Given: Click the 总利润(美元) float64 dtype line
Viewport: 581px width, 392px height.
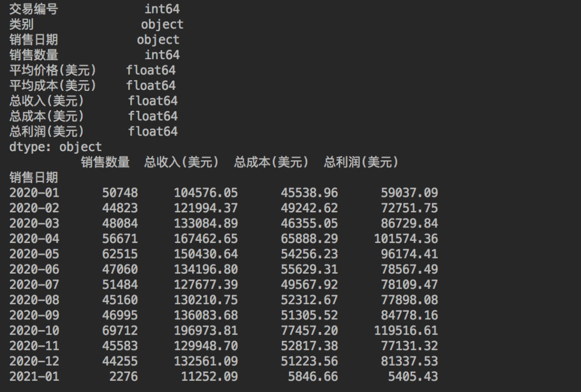Looking at the screenshot, I should click(x=94, y=132).
